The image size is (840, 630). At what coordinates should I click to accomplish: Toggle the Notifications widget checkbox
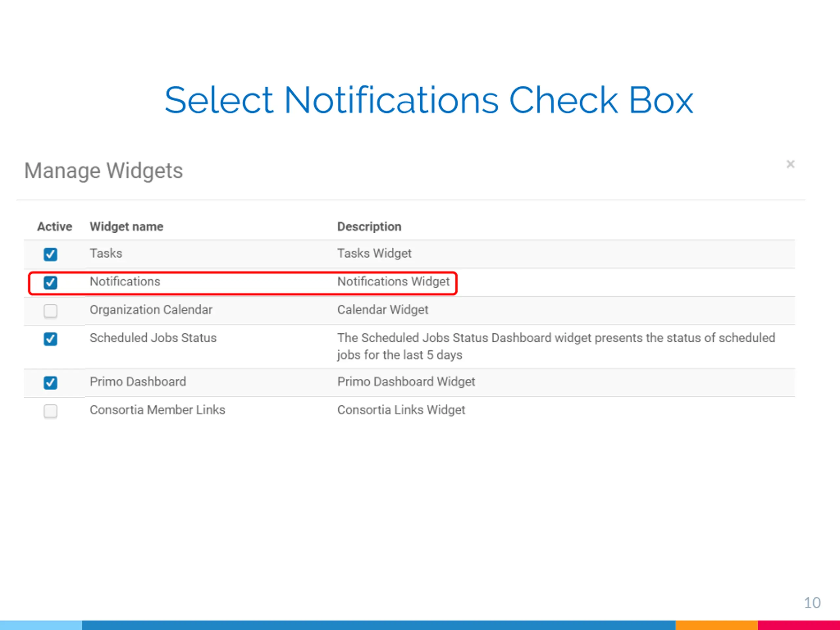[50, 282]
